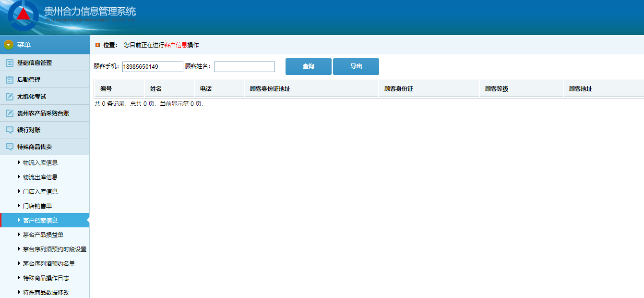Go to 特殊商品操作日志
Screen dimensions: 644x298
pyautogui.click(x=46, y=278)
